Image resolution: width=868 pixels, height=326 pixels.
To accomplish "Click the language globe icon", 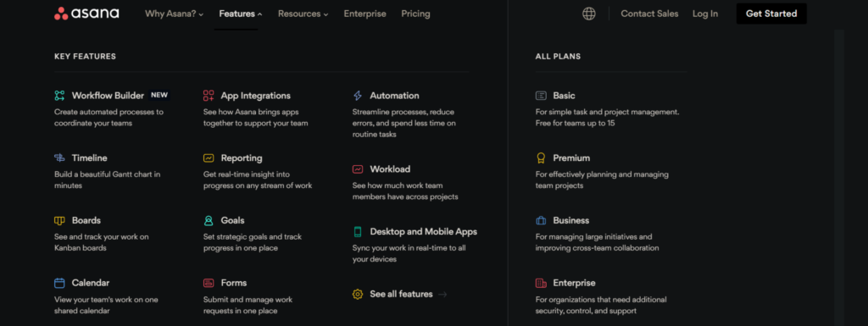I will click(589, 14).
